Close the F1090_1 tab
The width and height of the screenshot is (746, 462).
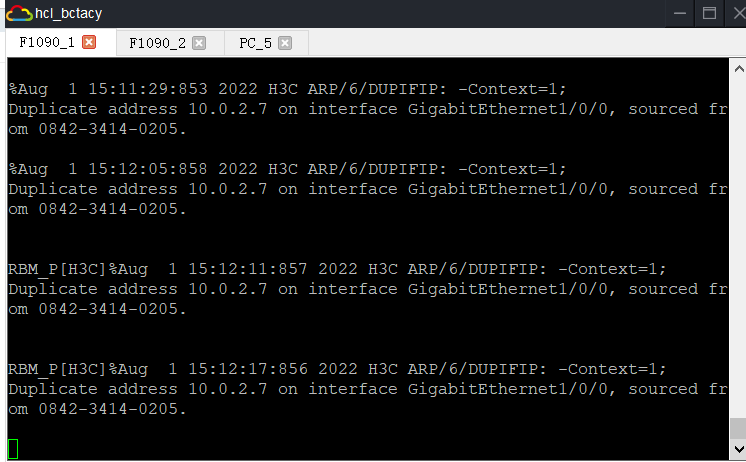tap(89, 42)
